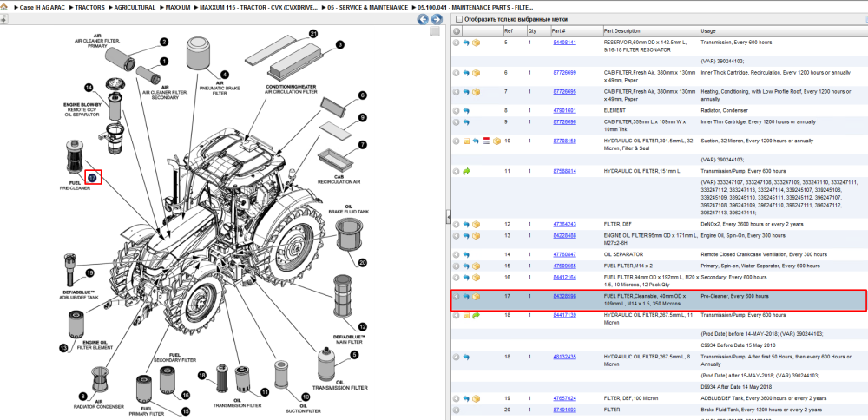Screen dimensions: 868x420
Task: Open the standalone MAXXUM breadcrumb
Action: (177, 8)
